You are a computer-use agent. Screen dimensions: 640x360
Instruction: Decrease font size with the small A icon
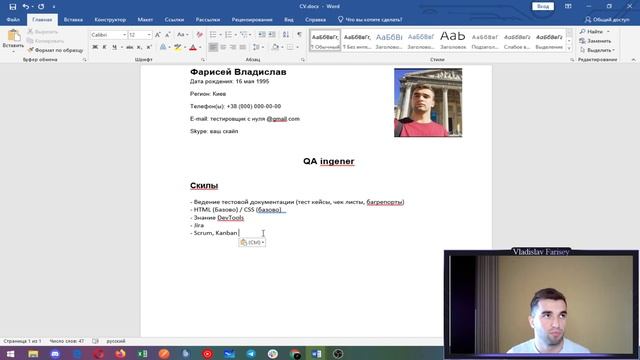click(167, 35)
